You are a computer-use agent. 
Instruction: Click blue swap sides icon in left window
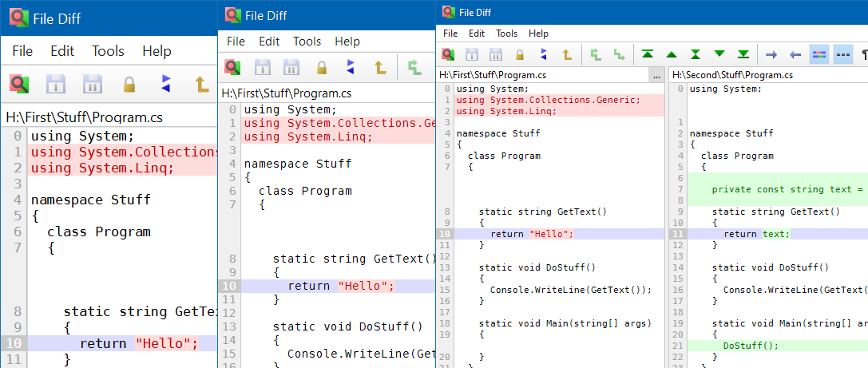(x=165, y=84)
